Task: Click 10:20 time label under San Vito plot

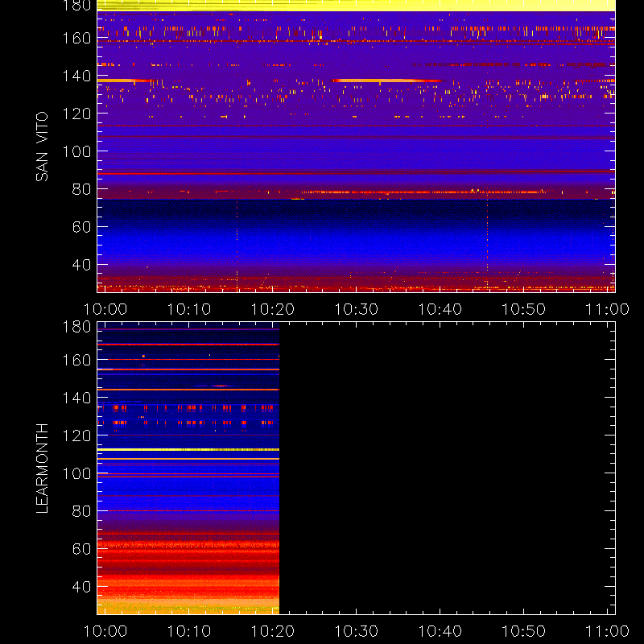Action: pyautogui.click(x=273, y=309)
